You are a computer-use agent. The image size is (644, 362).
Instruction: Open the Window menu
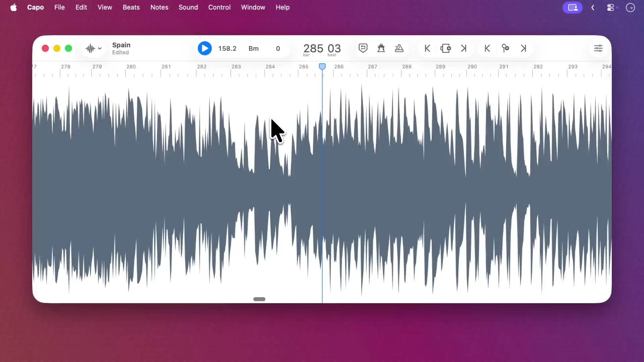253,7
